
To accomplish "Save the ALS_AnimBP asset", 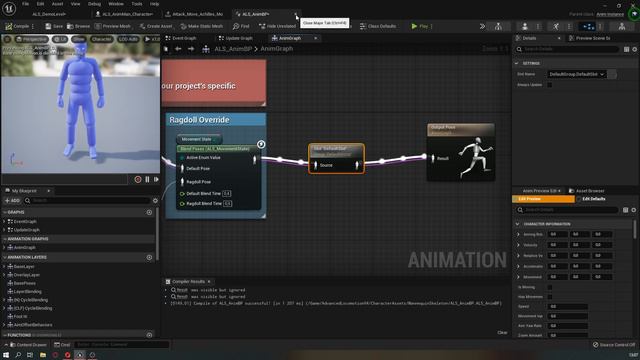I will pos(54,26).
